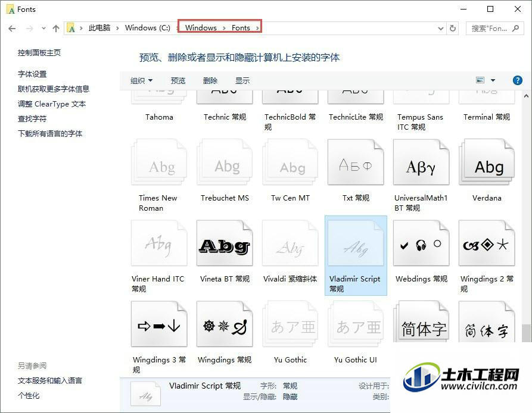Select the Viner Hand ITC font icon
The image size is (532, 413).
159,243
